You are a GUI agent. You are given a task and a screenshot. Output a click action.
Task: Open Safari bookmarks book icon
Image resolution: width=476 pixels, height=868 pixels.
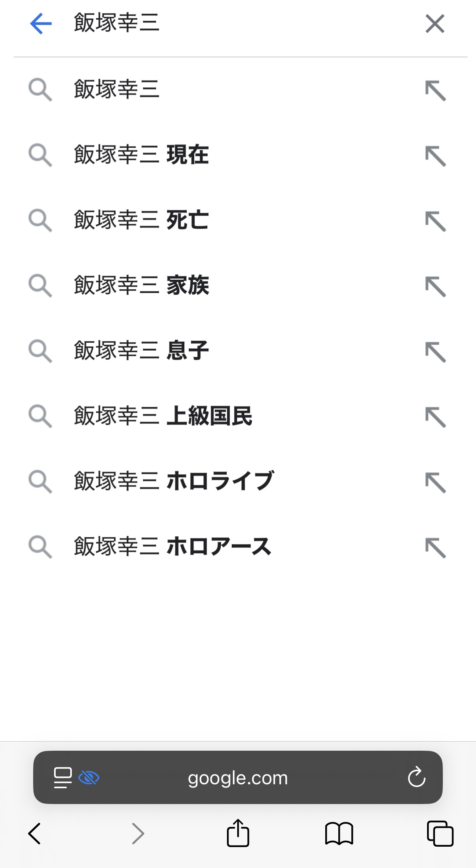(339, 834)
